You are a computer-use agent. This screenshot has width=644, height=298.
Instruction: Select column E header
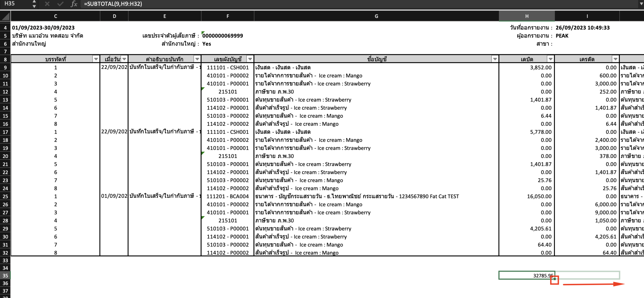pos(165,16)
